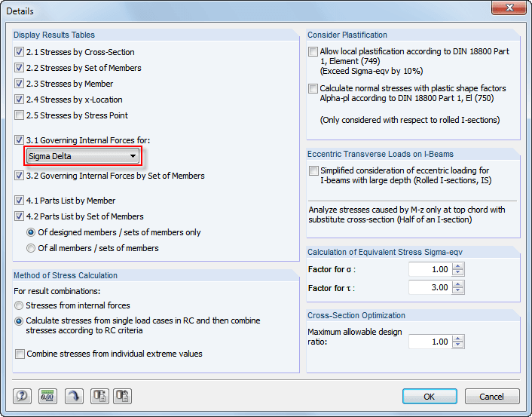This screenshot has width=532, height=417.
Task: Click the blue arrow reset defaults icon
Action: pyautogui.click(x=74, y=396)
